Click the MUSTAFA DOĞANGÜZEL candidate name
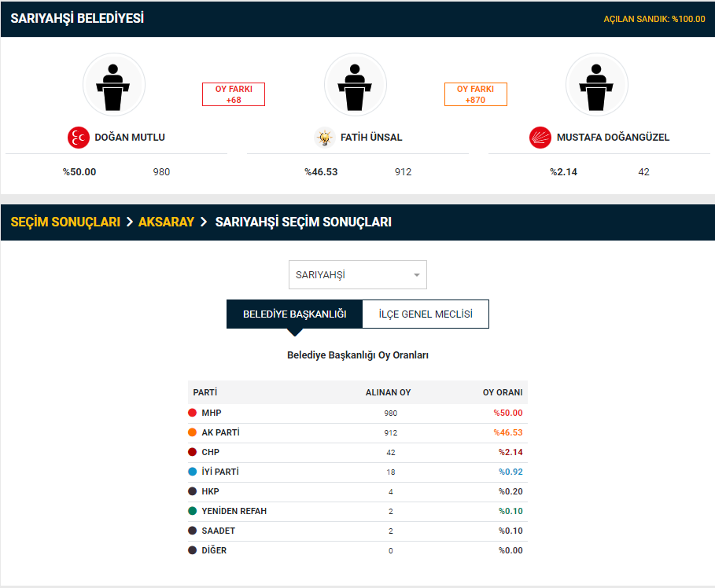 click(613, 138)
